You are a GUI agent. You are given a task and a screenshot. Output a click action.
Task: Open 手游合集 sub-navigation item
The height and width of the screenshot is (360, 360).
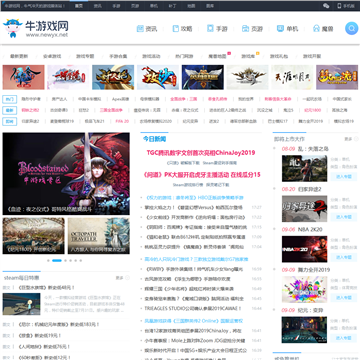click(118, 56)
